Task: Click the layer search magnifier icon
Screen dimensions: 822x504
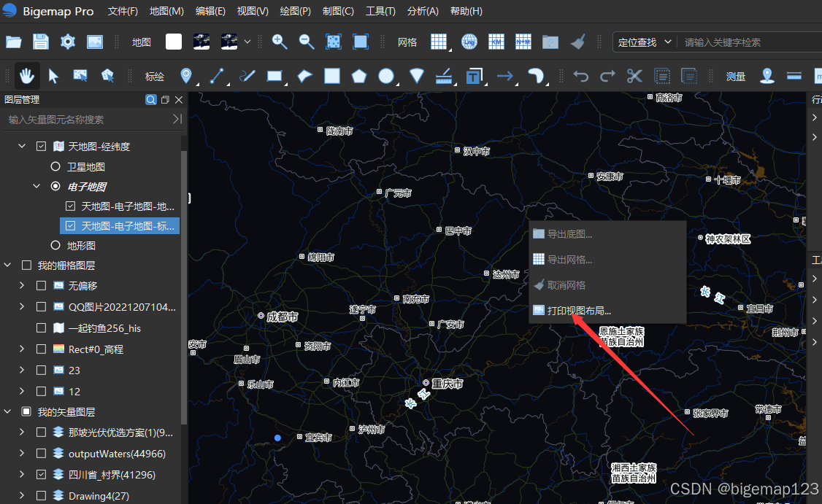Action: click(151, 99)
